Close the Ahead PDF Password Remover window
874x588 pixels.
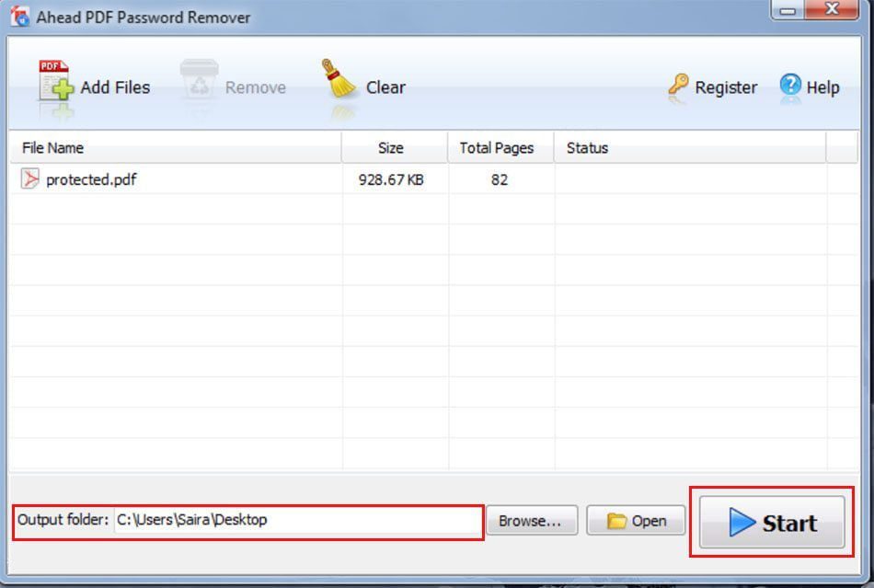pyautogui.click(x=832, y=9)
